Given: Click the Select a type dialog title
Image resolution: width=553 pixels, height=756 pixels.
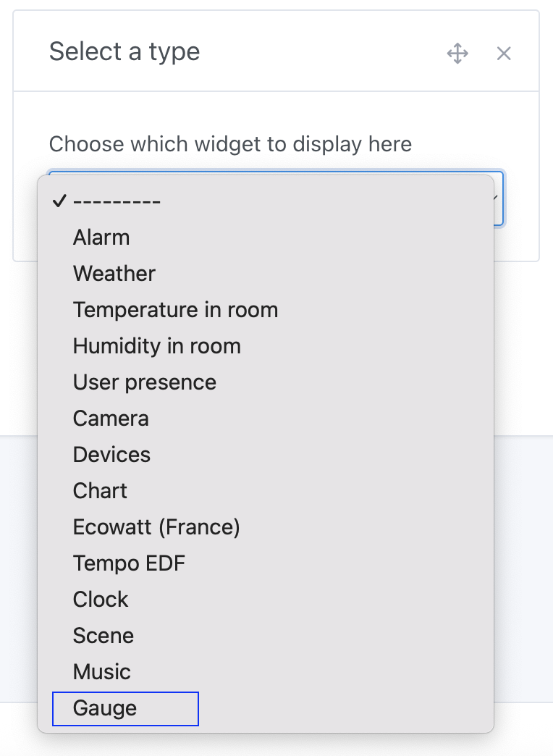Looking at the screenshot, I should click(x=124, y=51).
